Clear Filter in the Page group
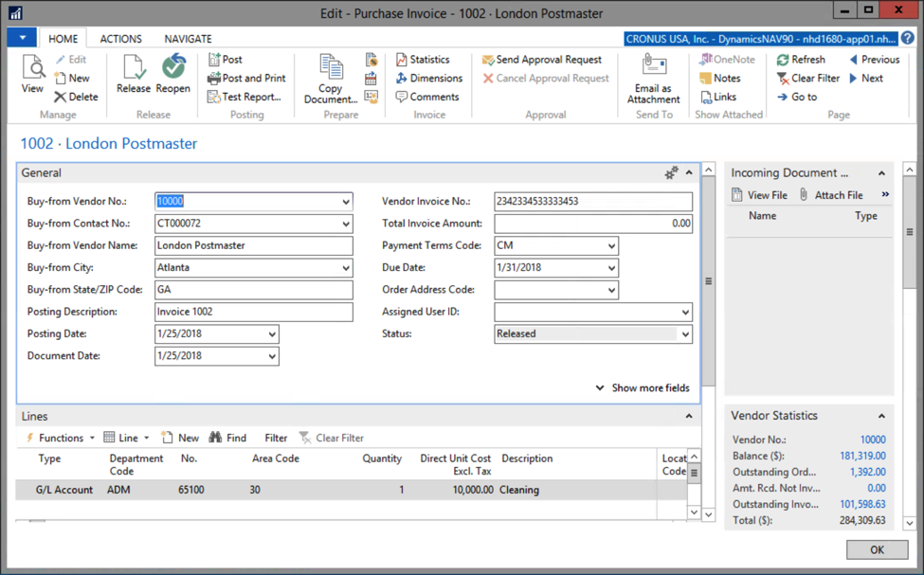 tap(808, 78)
